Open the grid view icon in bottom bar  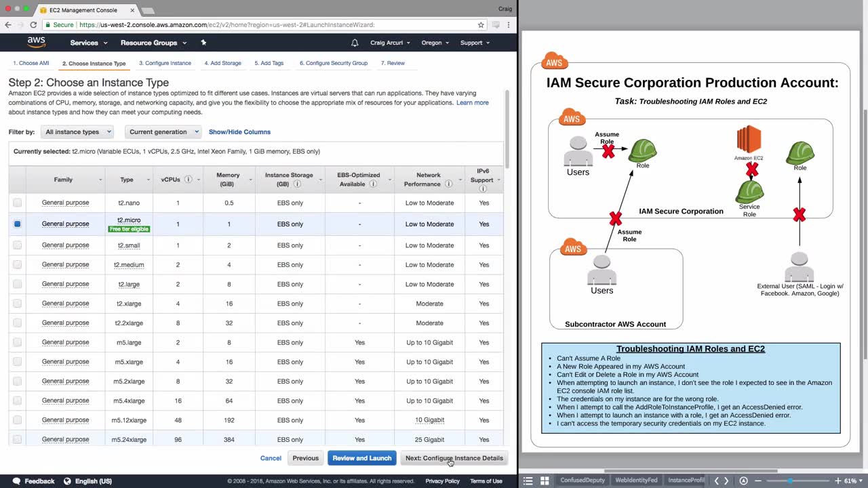click(x=544, y=481)
